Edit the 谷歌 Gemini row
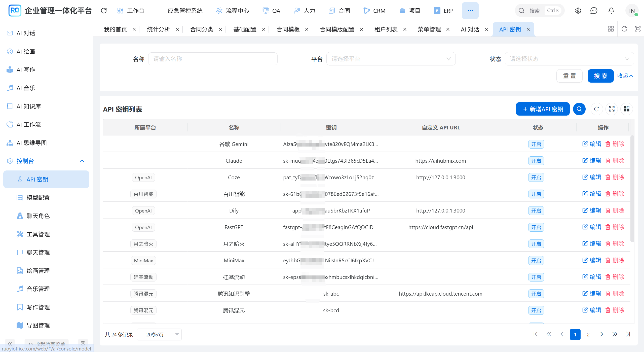The width and height of the screenshot is (644, 352). 592,144
